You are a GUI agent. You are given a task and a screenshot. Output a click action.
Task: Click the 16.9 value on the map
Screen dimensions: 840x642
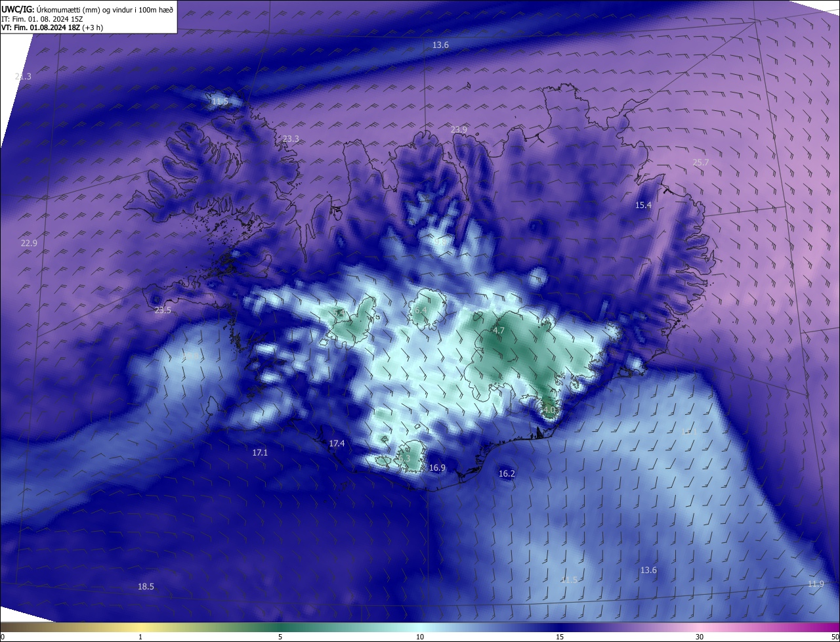(x=437, y=468)
